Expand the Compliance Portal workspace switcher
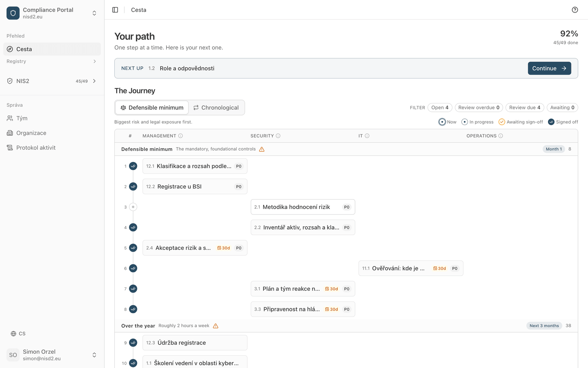The width and height of the screenshot is (588, 368). (x=52, y=13)
